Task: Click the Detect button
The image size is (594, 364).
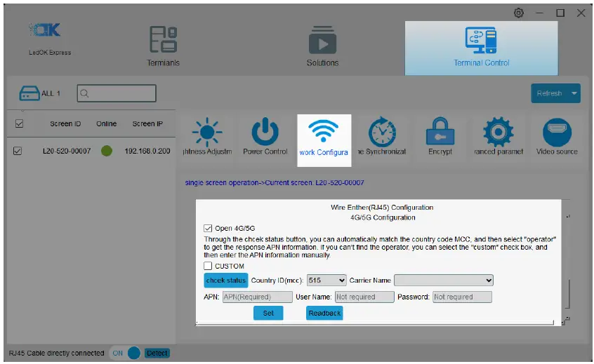Action: click(x=157, y=353)
